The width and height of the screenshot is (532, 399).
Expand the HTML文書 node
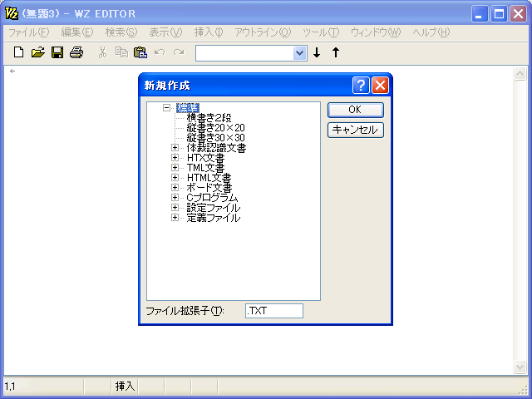click(175, 177)
